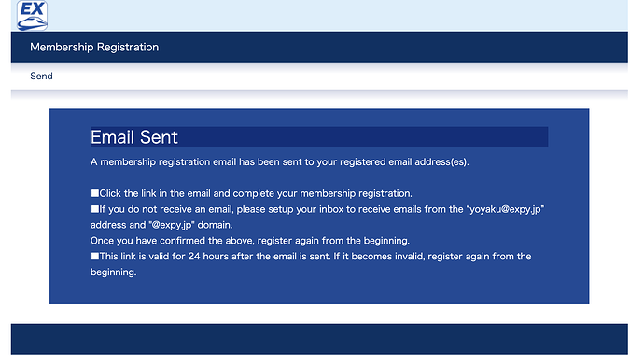
Task: Click the "yoyaku@expy.jp" email address text
Action: coord(505,209)
